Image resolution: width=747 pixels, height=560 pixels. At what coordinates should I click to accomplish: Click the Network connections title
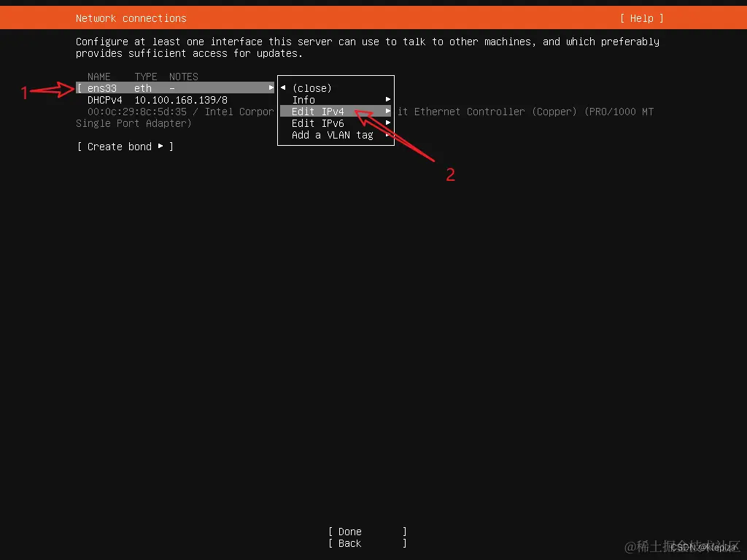click(x=131, y=18)
